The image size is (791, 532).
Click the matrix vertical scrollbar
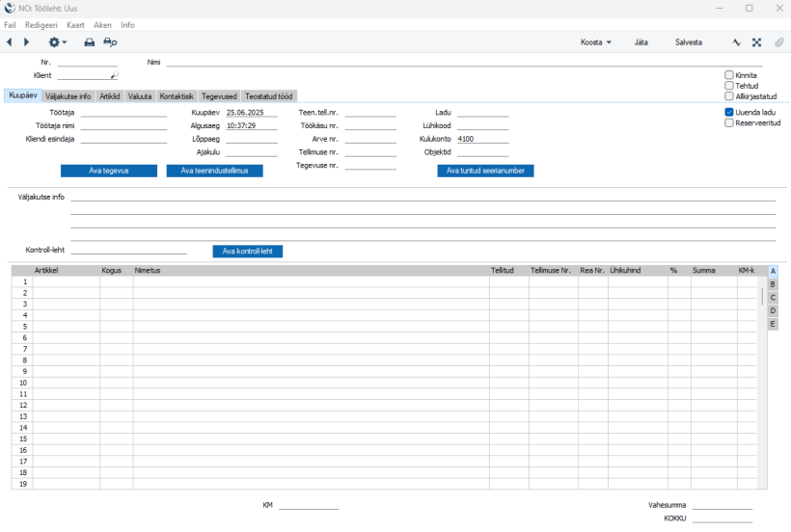762,296
